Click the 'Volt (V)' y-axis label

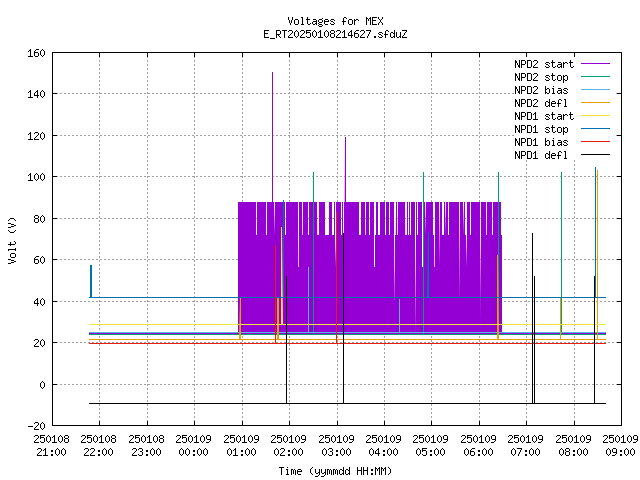(13, 240)
